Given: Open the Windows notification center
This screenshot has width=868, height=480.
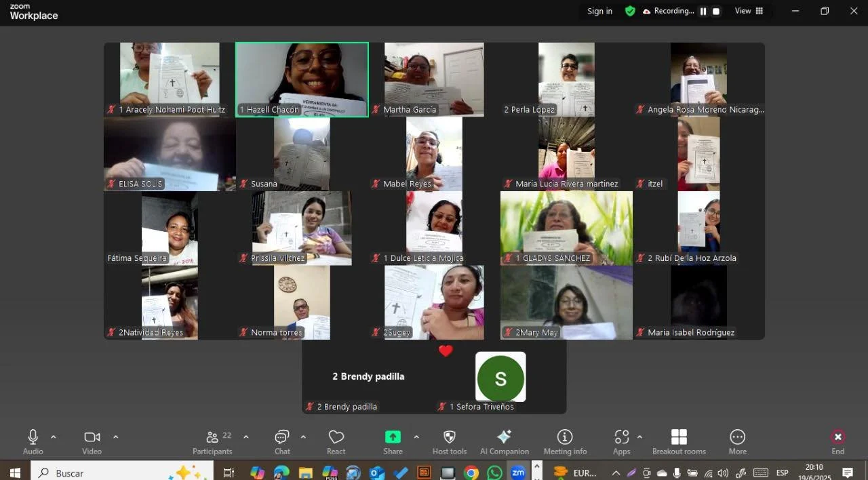Looking at the screenshot, I should point(848,473).
